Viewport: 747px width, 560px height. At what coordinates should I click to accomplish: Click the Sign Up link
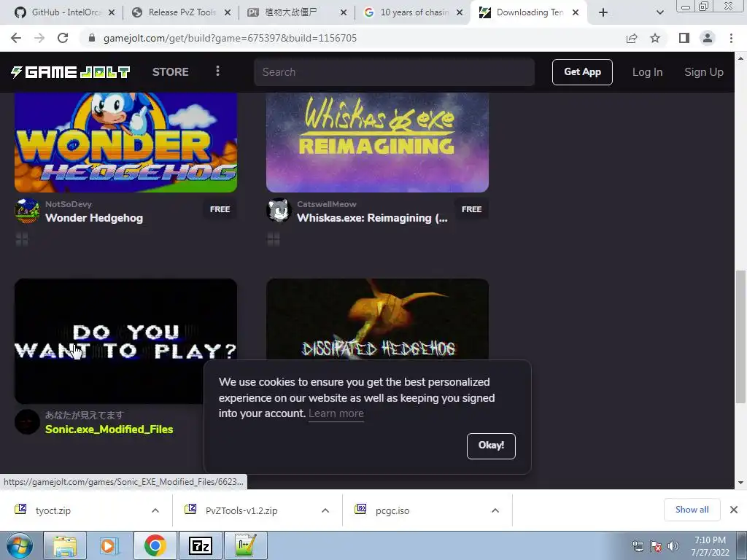pos(704,72)
